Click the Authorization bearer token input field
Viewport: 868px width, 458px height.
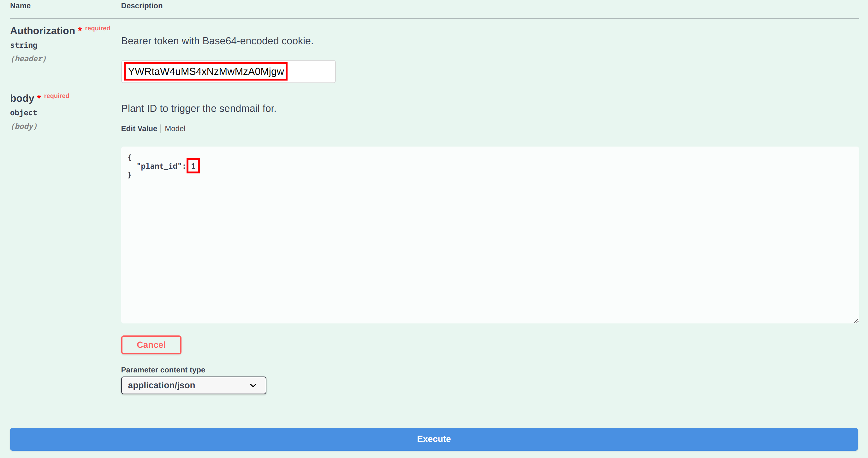pos(228,71)
